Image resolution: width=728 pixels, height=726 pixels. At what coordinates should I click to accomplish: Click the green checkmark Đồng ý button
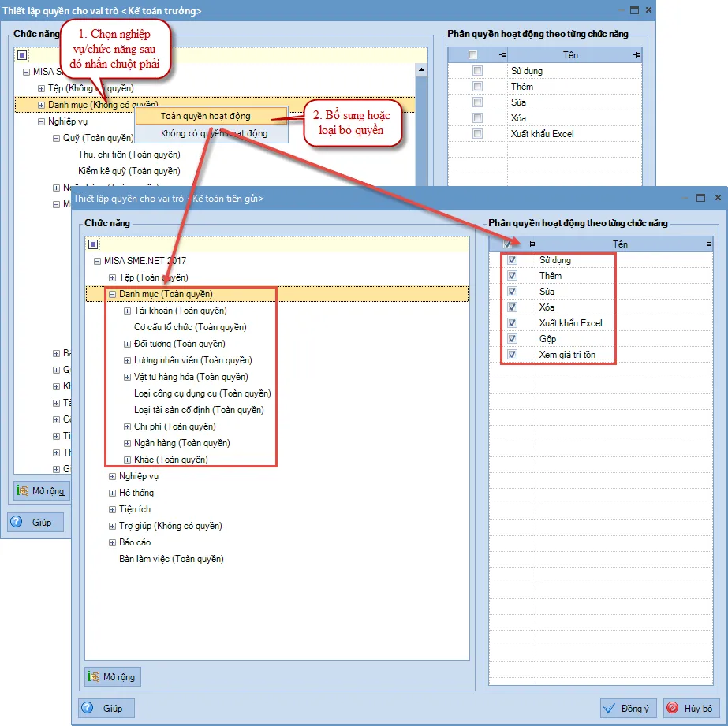609,708
